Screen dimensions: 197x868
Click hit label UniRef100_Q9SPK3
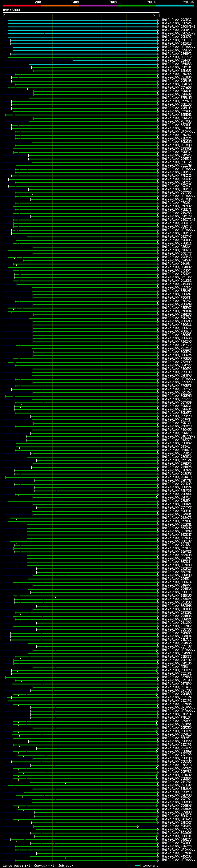[177, 257]
